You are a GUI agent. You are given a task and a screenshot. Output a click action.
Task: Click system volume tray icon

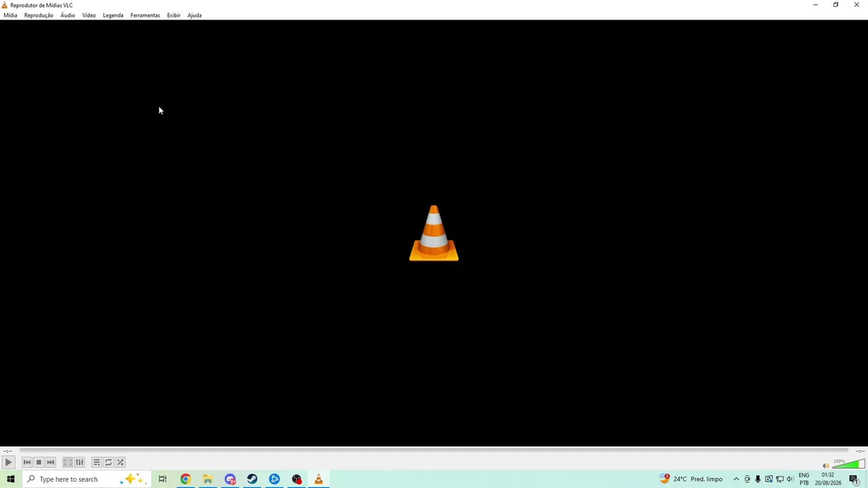click(790, 479)
